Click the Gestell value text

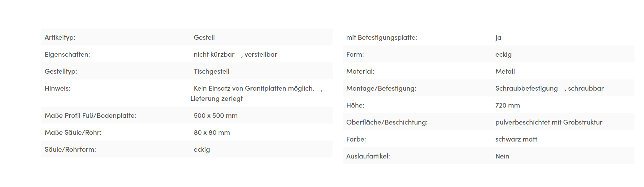click(x=204, y=37)
